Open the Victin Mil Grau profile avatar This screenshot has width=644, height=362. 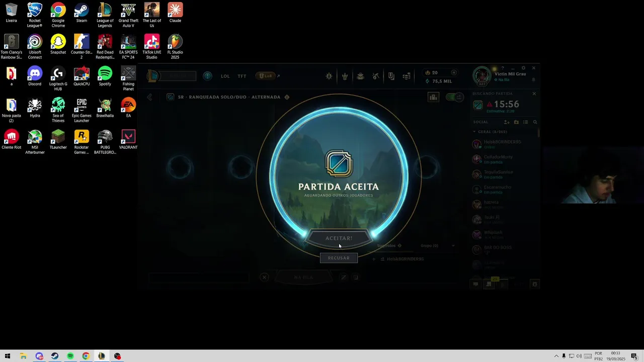tap(482, 76)
